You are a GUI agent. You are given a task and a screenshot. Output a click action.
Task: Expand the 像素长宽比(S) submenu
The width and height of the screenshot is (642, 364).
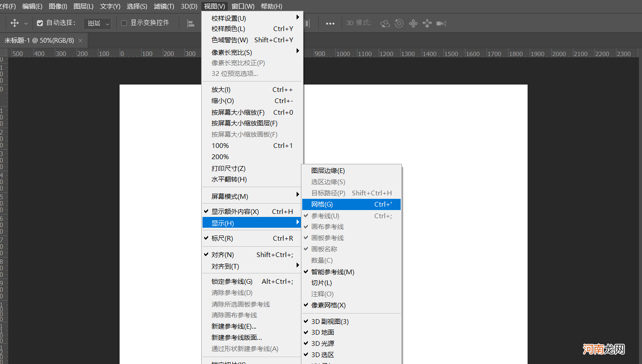coord(253,52)
